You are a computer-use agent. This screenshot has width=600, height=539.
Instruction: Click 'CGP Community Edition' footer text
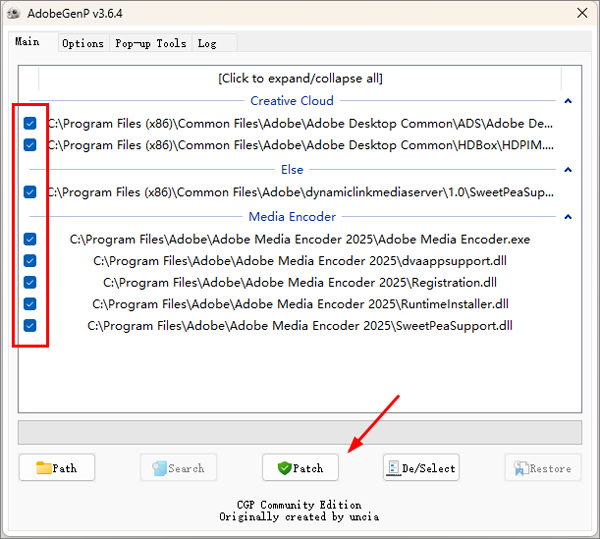299,505
